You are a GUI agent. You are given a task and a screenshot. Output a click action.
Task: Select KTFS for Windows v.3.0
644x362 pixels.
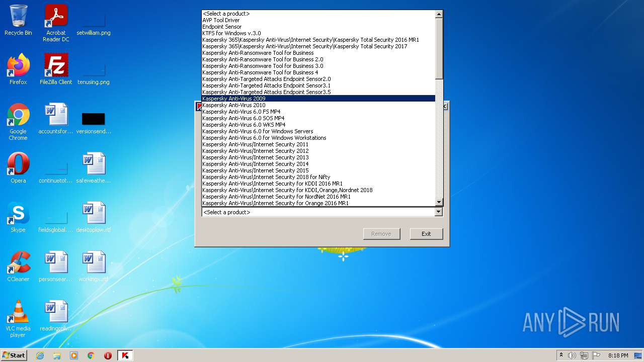pyautogui.click(x=318, y=33)
